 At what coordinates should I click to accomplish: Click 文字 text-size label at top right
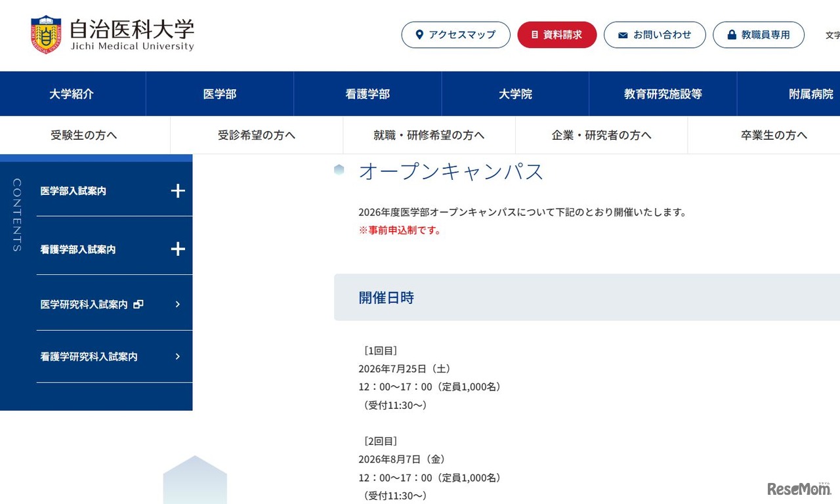[x=833, y=35]
